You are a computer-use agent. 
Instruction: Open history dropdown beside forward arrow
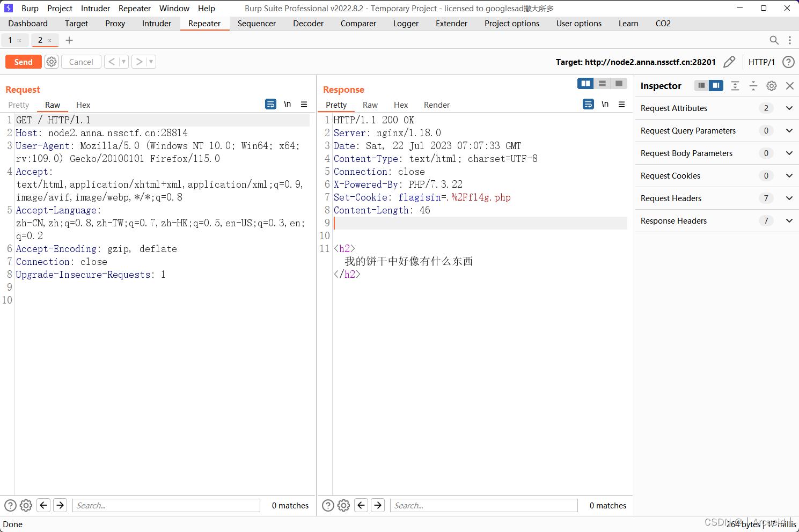151,62
